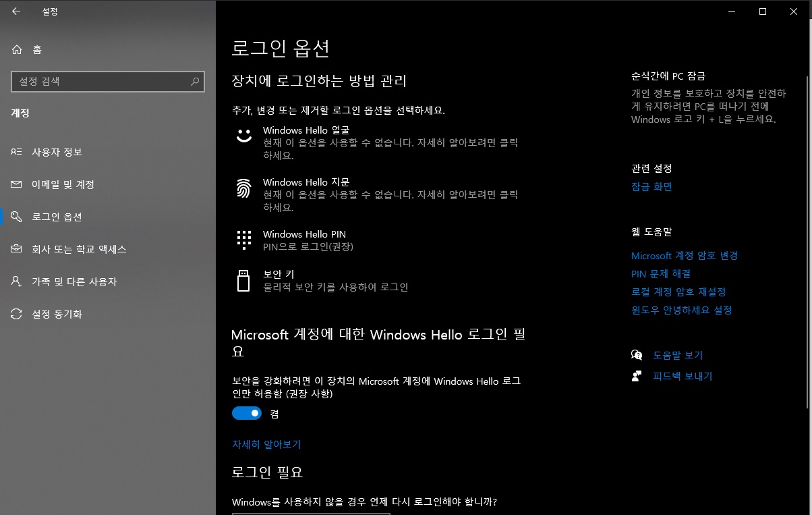Image resolution: width=812 pixels, height=515 pixels.
Task: Click the person-plus icon beside 가족 및 다른 사용자
Action: coord(17,281)
